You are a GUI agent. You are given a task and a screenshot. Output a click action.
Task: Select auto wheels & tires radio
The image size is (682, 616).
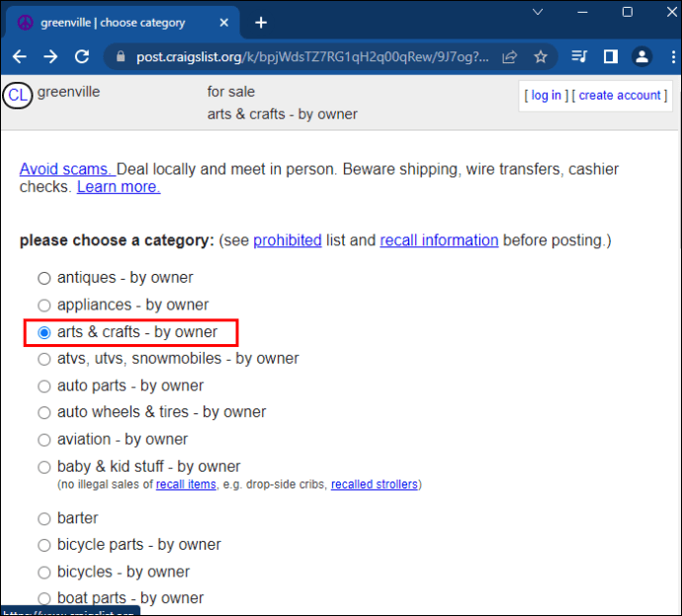click(x=43, y=413)
